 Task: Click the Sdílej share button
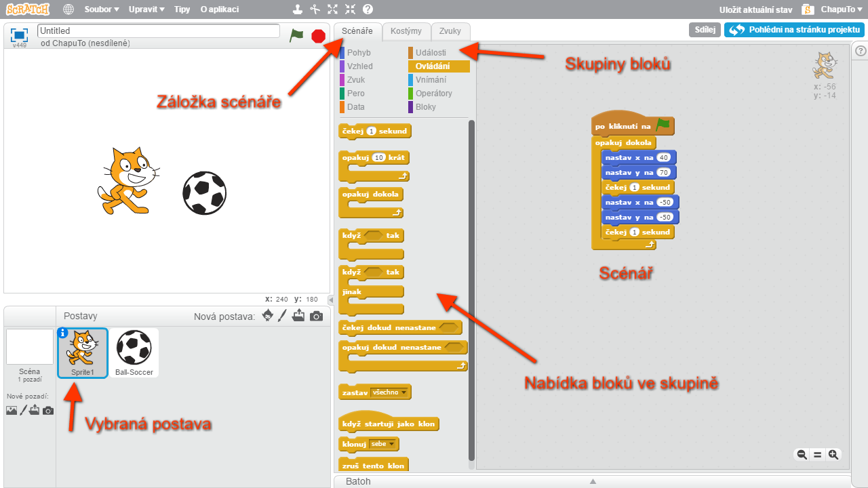pos(705,30)
